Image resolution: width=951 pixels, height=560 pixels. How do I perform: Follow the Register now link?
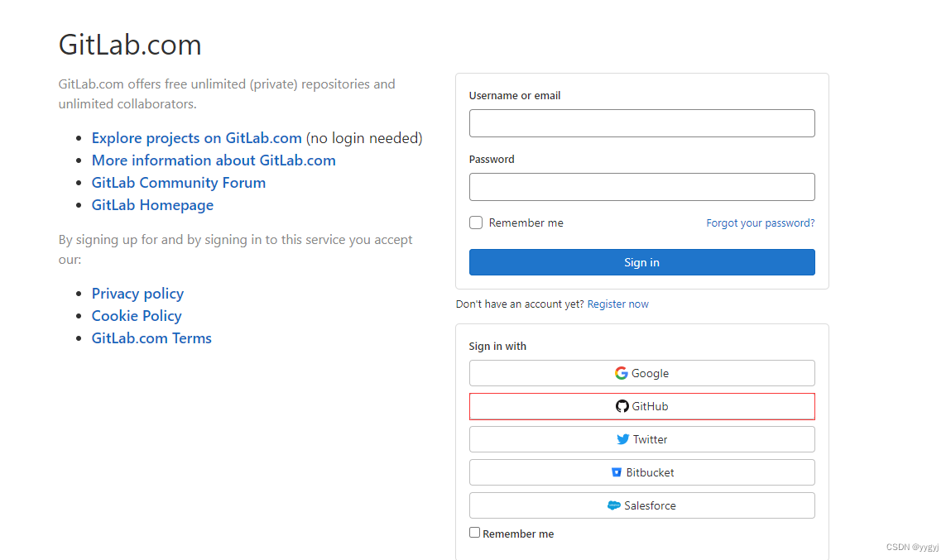tap(618, 304)
